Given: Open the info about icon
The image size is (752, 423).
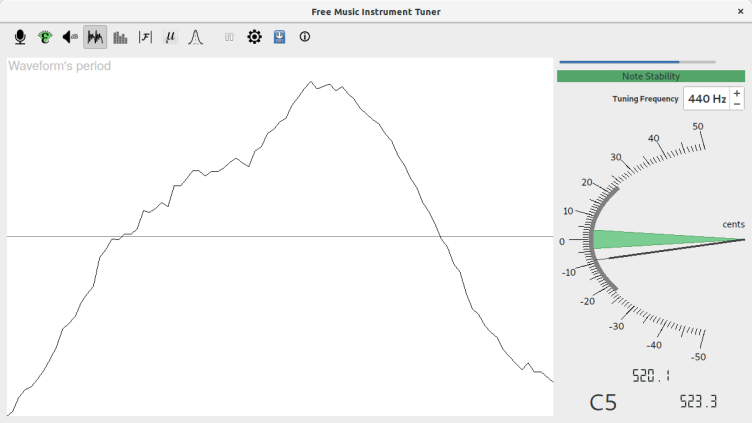Looking at the screenshot, I should coord(305,37).
